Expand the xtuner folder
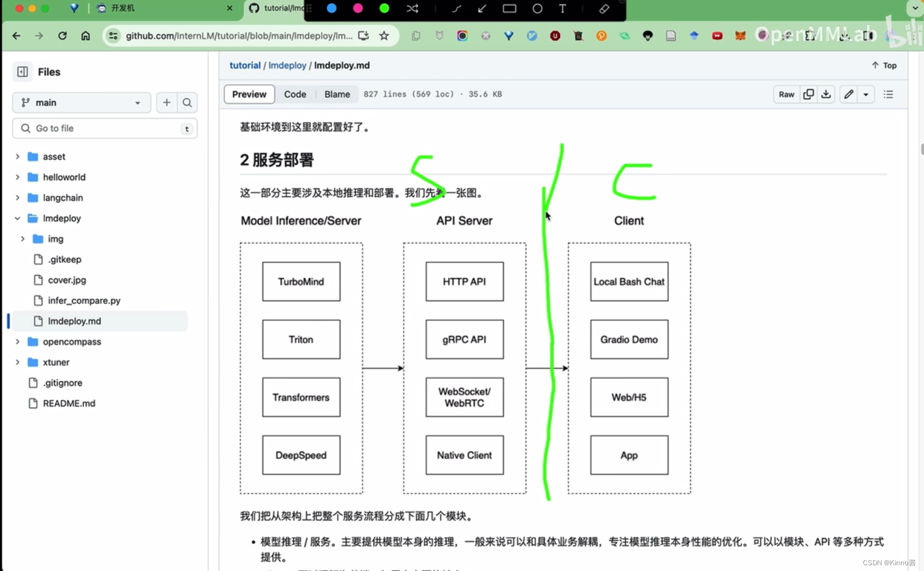 coord(17,362)
